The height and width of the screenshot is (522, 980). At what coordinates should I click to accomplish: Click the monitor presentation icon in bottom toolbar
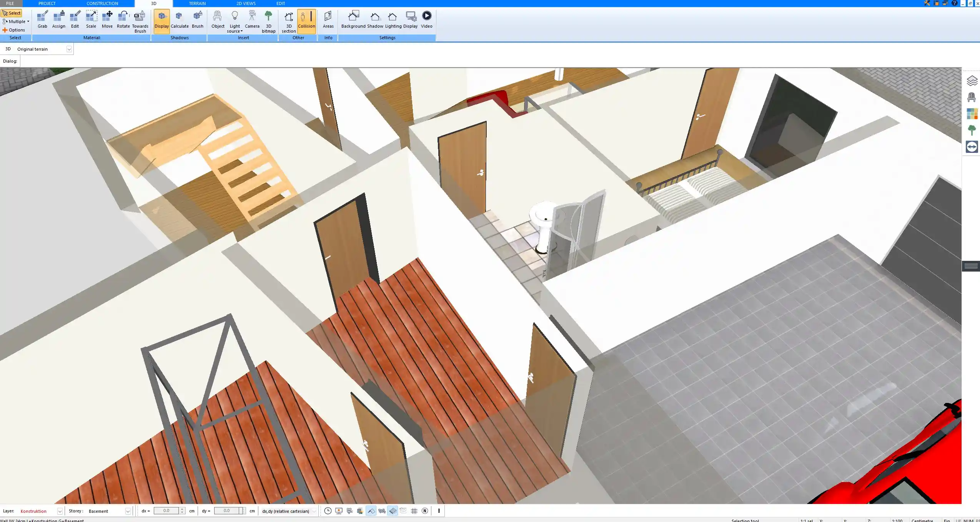[339, 511]
